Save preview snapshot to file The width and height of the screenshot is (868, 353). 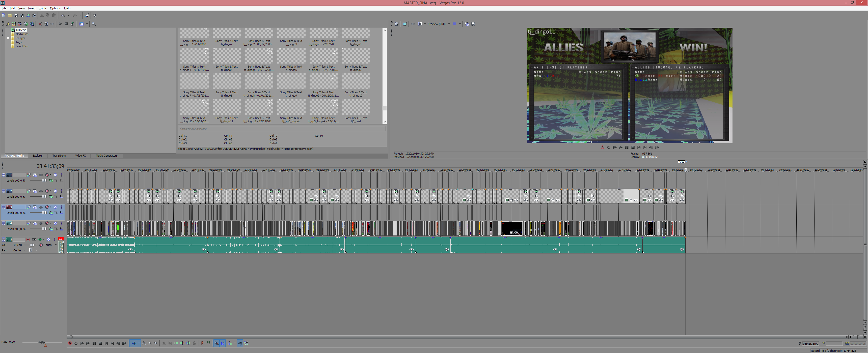click(473, 24)
